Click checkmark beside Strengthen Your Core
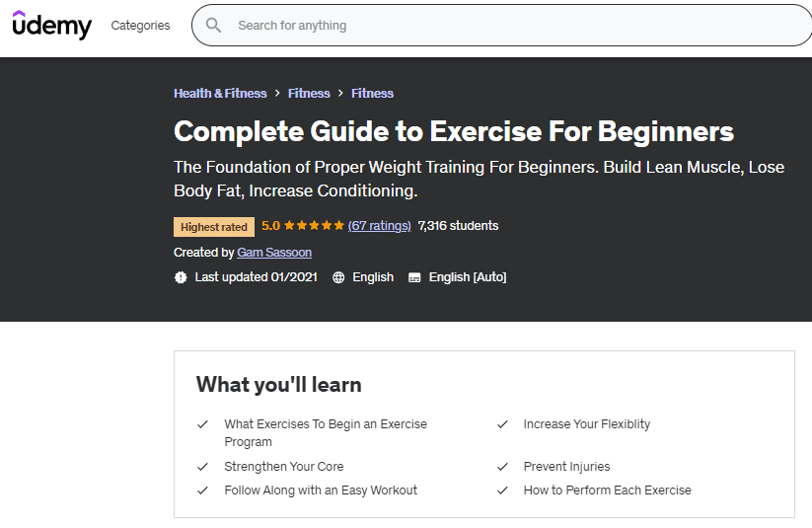The width and height of the screenshot is (812, 528). pos(203,467)
